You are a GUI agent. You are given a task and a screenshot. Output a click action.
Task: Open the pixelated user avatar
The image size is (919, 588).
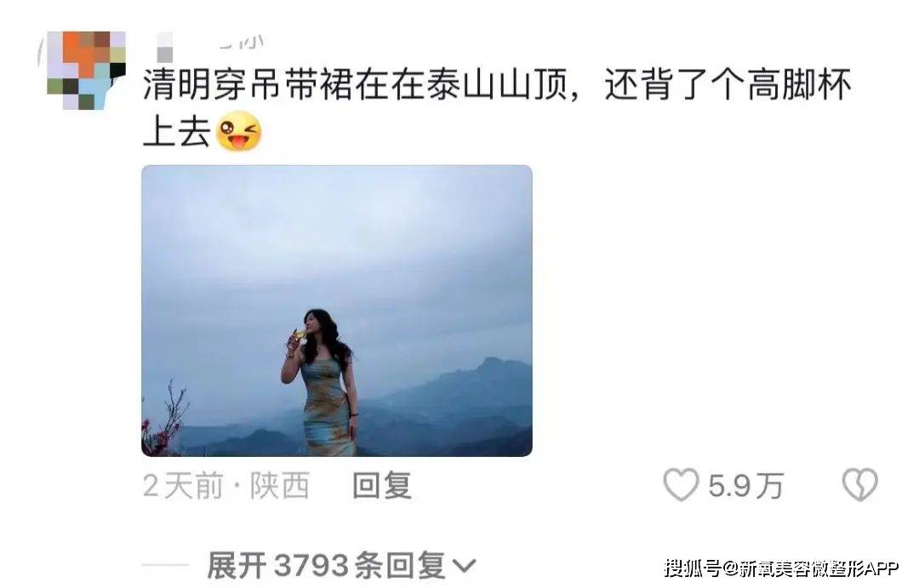(86, 71)
